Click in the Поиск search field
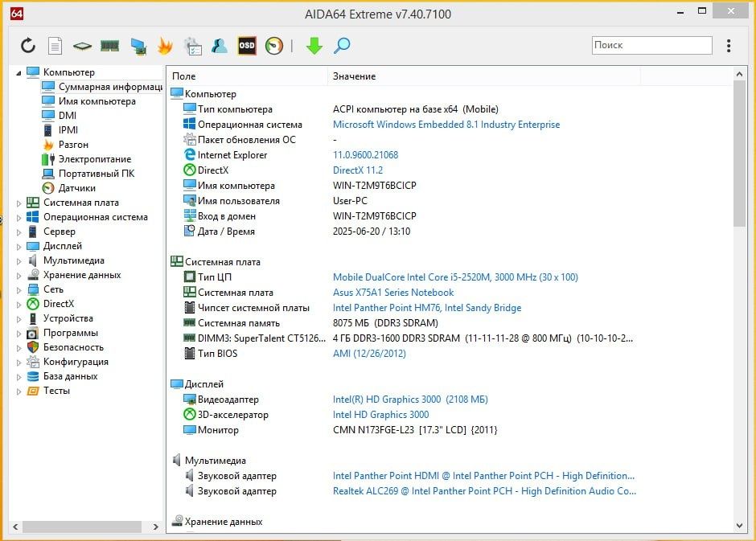 click(x=652, y=45)
